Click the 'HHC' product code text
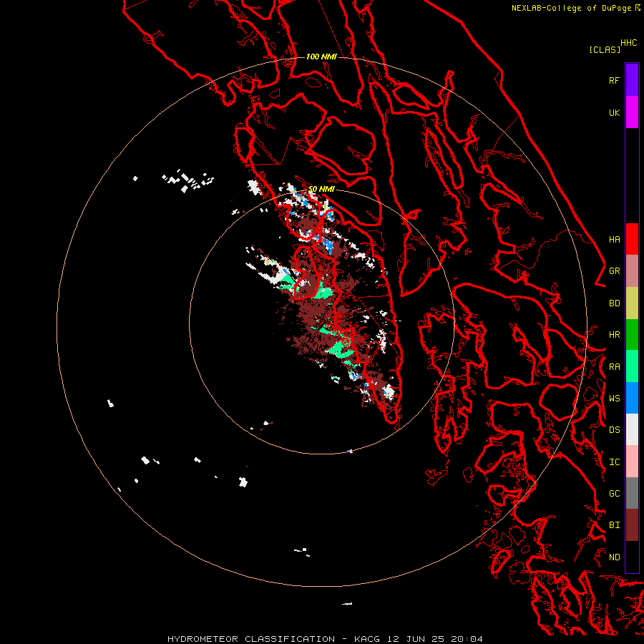This screenshot has width=644, height=644. point(628,43)
